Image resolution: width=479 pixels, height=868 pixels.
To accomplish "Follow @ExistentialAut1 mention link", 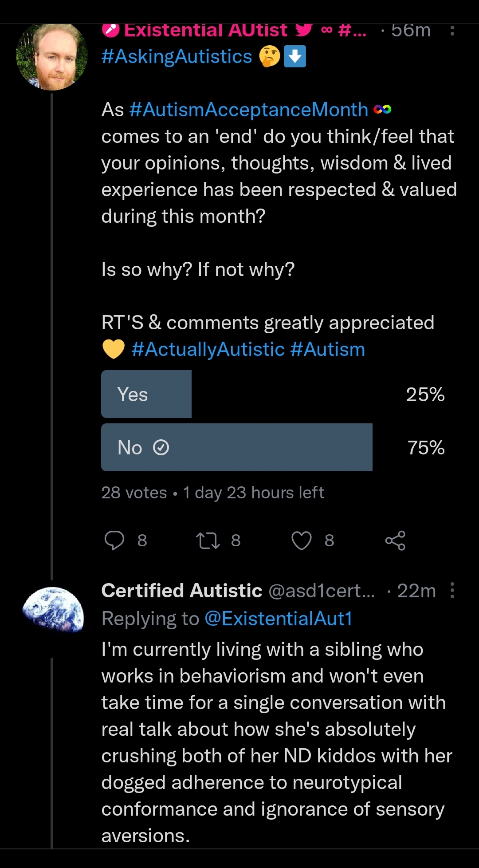I will (278, 618).
